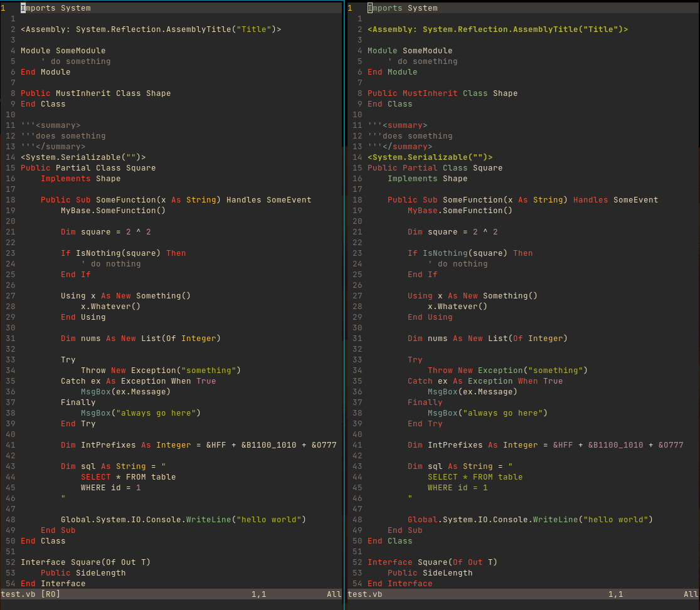Click 'MsgBox(ex.Message)' in left pane

click(126, 392)
